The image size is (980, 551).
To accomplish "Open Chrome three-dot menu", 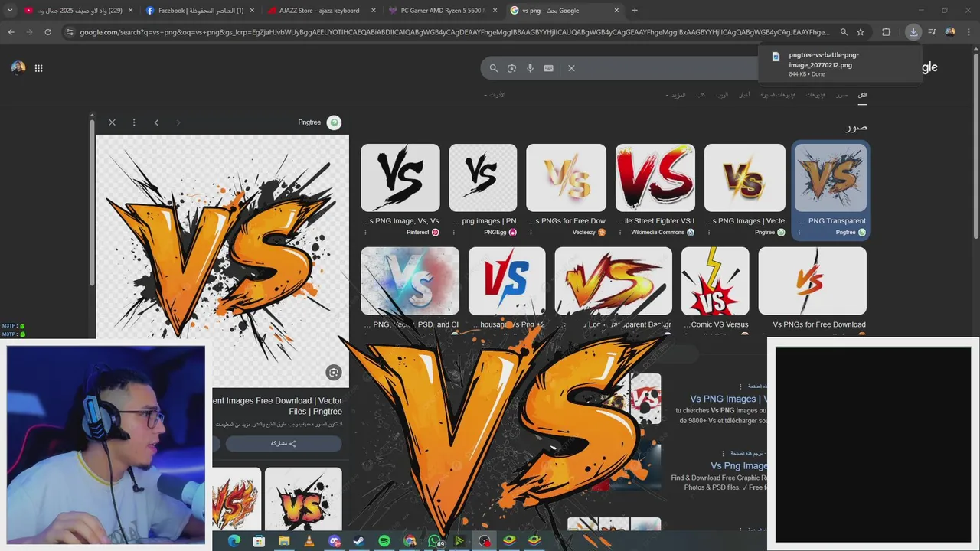I will coord(969,32).
